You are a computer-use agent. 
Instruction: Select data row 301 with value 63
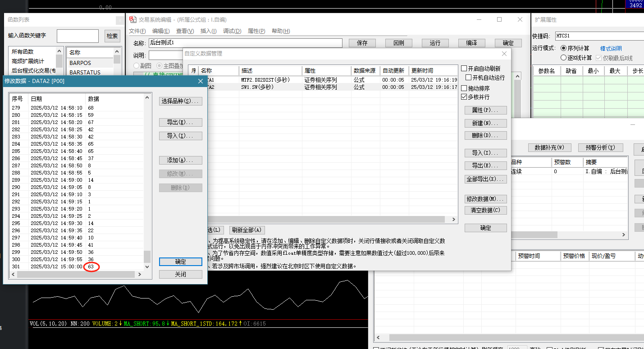pyautogui.click(x=77, y=266)
